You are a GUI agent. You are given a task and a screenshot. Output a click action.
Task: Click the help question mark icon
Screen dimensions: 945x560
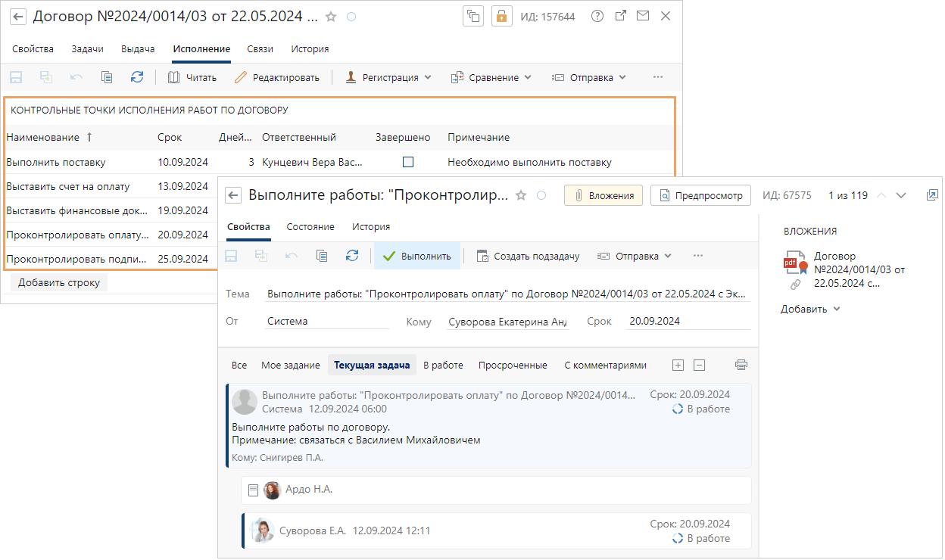[x=597, y=17]
